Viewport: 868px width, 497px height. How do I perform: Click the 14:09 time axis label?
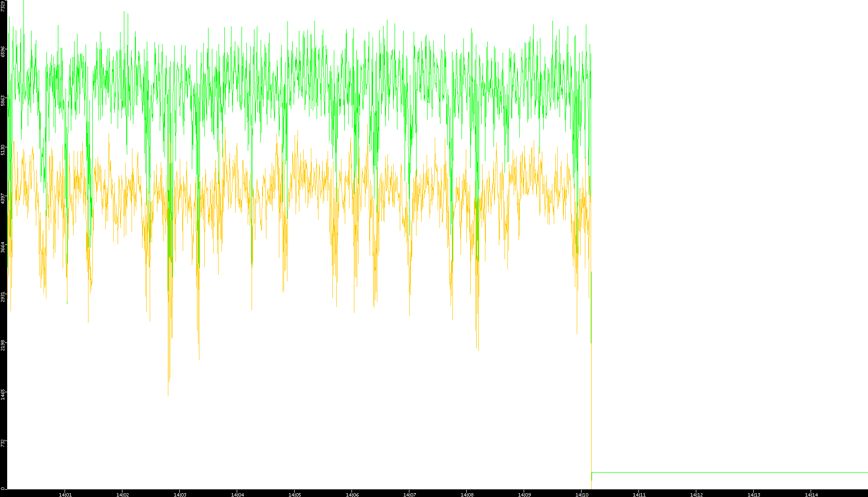524,495
